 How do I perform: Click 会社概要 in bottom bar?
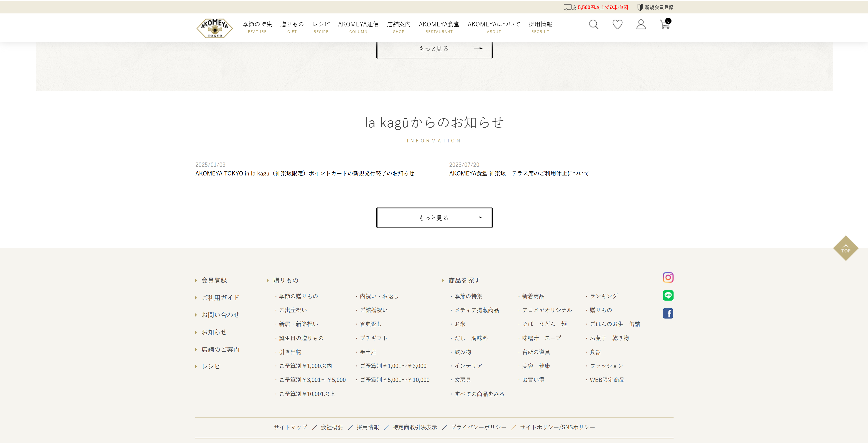(332, 427)
